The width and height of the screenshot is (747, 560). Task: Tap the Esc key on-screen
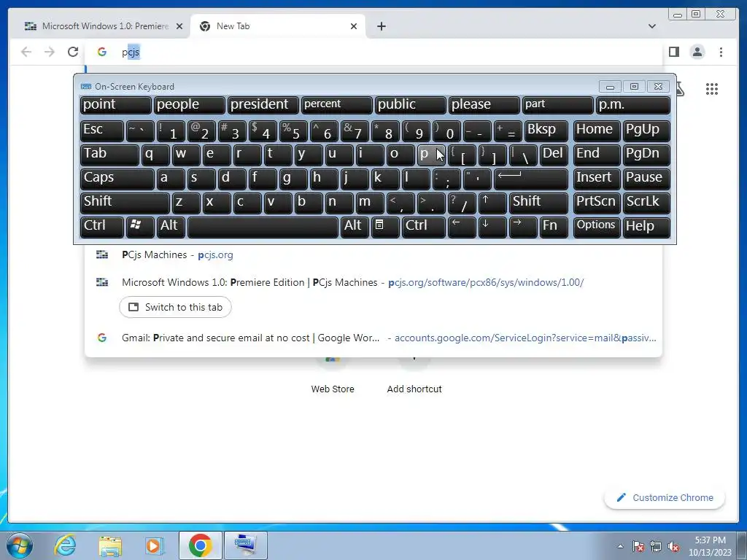tap(102, 131)
